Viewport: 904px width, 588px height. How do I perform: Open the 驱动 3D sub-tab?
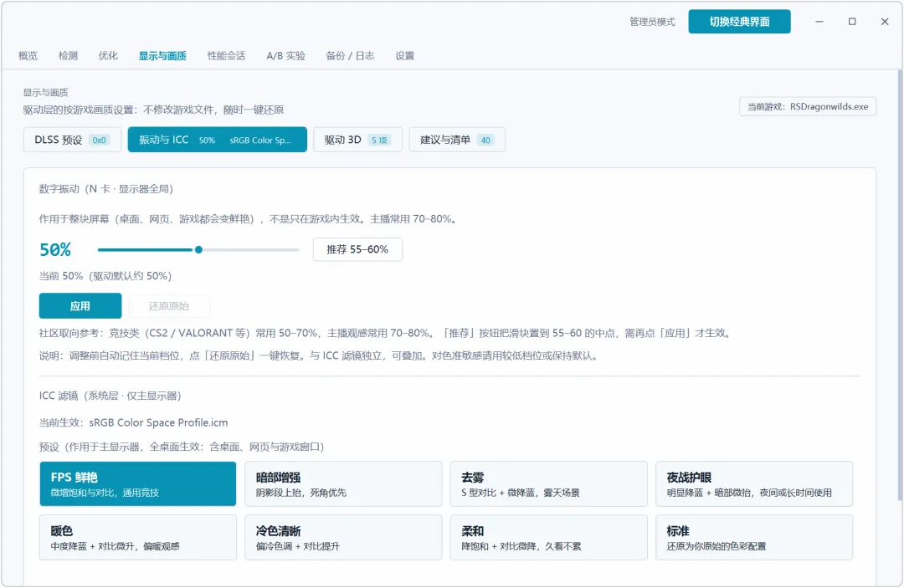357,140
